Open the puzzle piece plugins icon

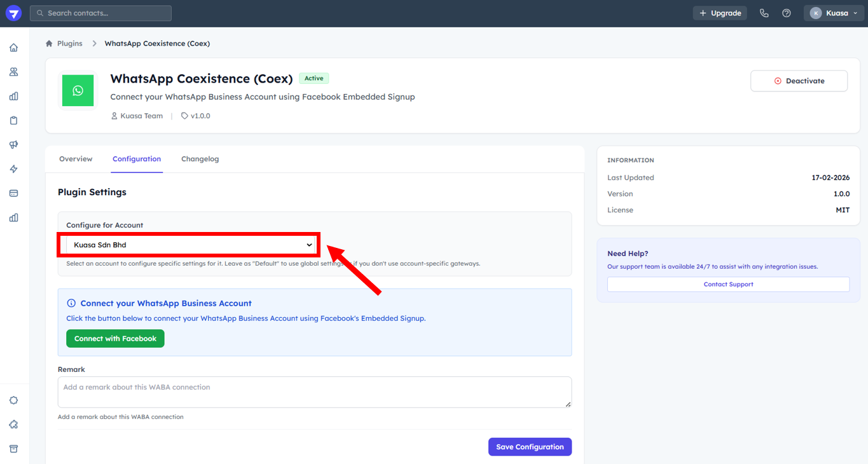tap(13, 425)
